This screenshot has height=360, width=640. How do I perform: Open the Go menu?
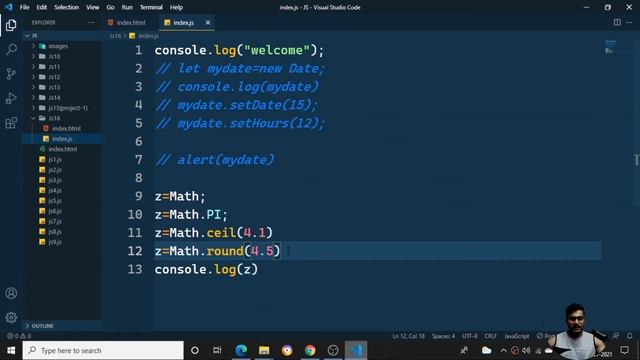[x=111, y=7]
